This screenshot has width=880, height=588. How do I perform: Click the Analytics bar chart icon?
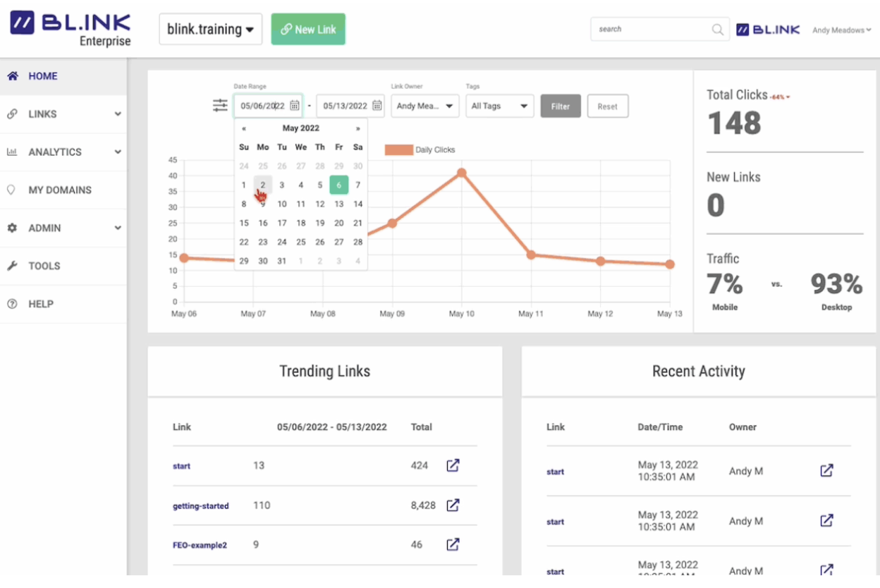12,152
